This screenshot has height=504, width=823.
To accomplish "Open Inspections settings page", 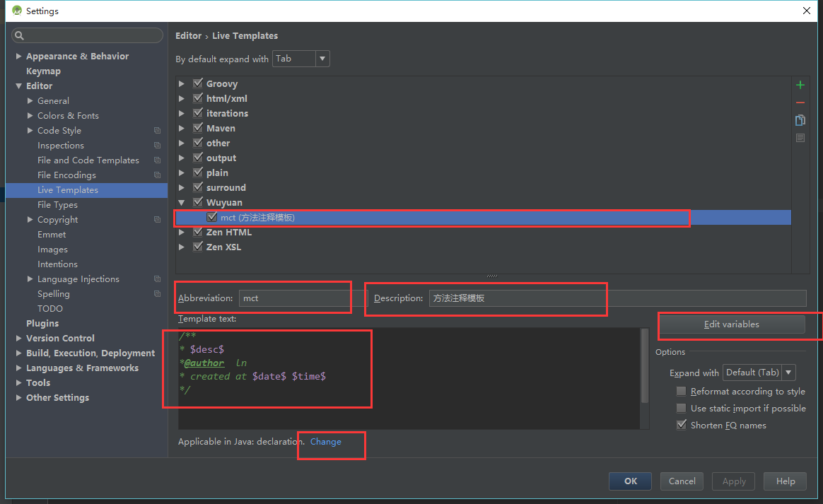I will (x=60, y=146).
